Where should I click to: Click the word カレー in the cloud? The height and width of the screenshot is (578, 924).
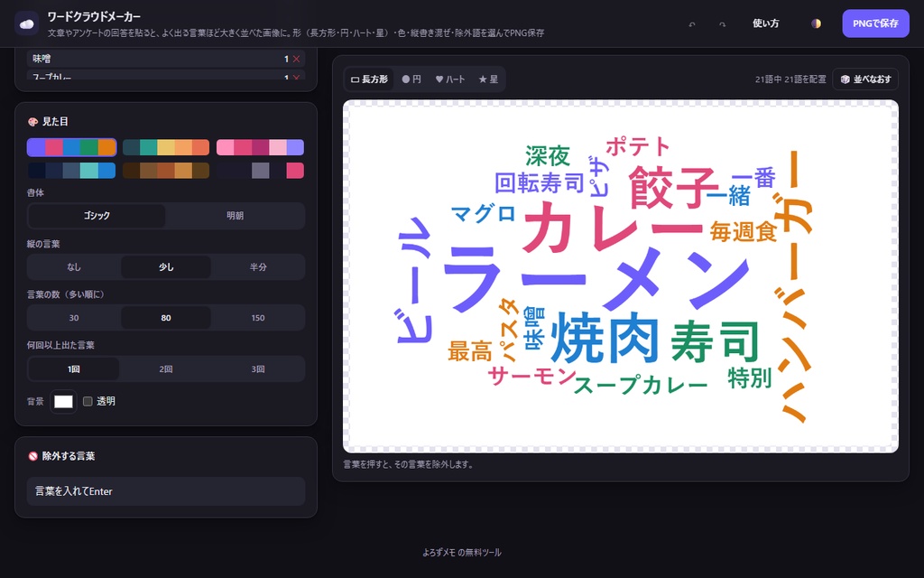[613, 228]
